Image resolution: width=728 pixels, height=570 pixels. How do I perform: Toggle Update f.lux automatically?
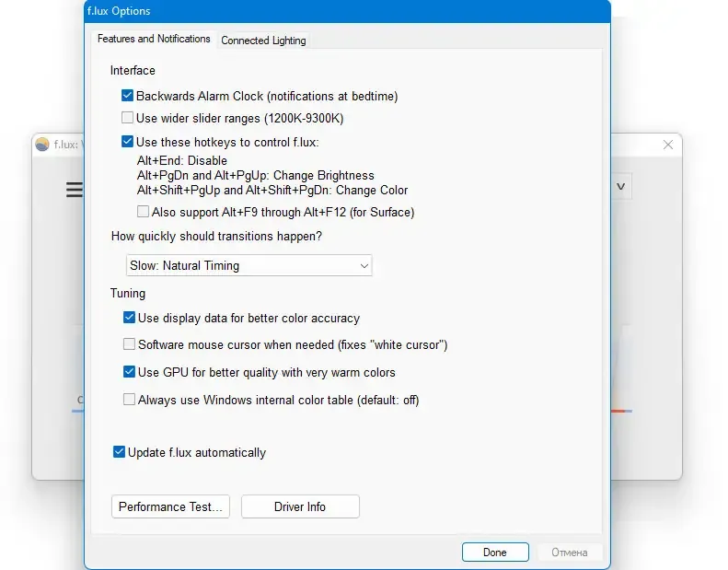119,451
